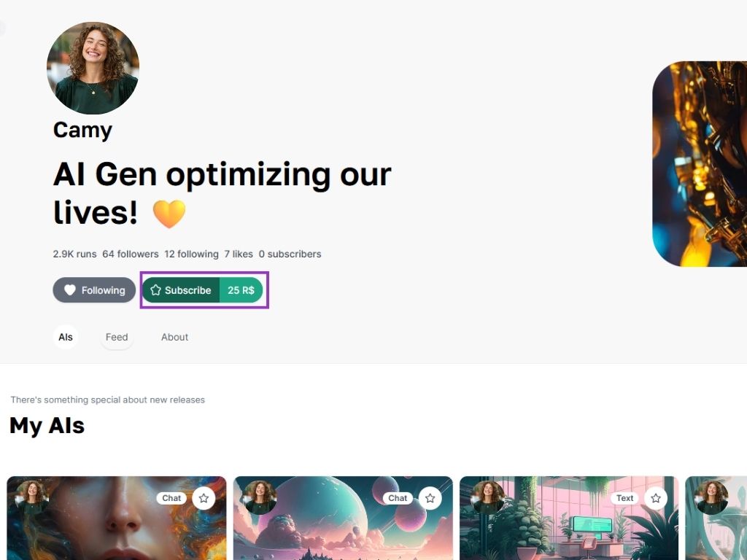
Task: Open the About tab
Action: pyautogui.click(x=174, y=337)
